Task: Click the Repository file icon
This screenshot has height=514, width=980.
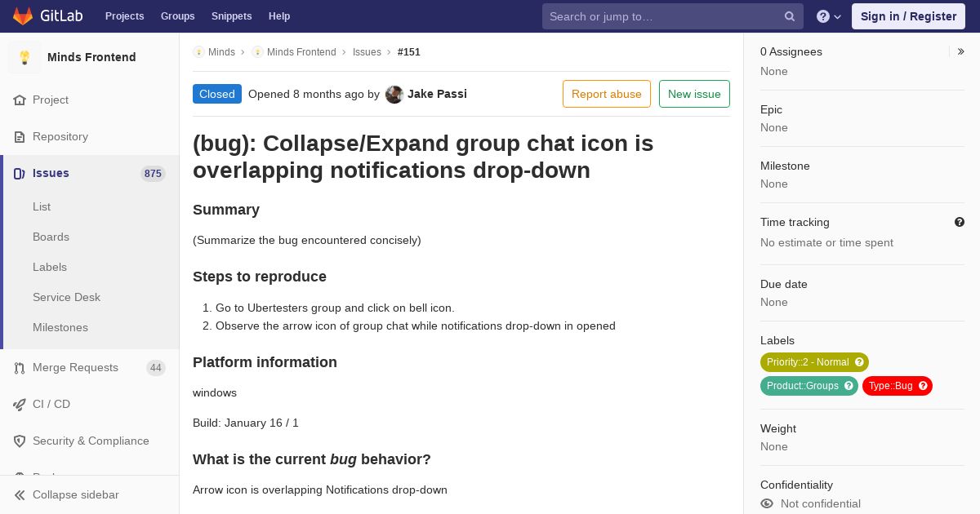Action: (x=20, y=136)
